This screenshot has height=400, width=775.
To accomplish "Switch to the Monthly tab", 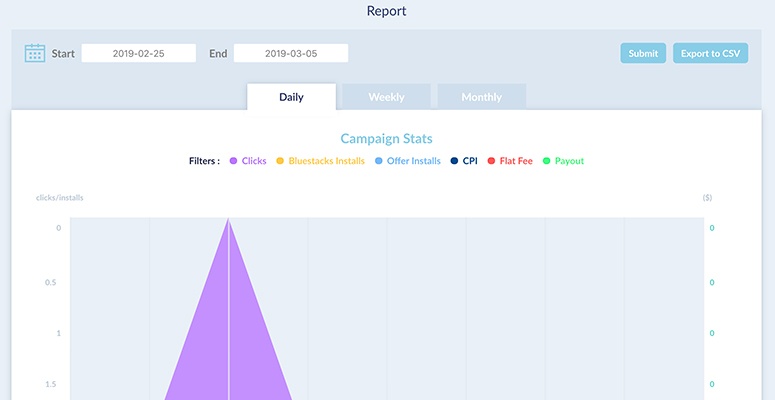I will pos(481,97).
